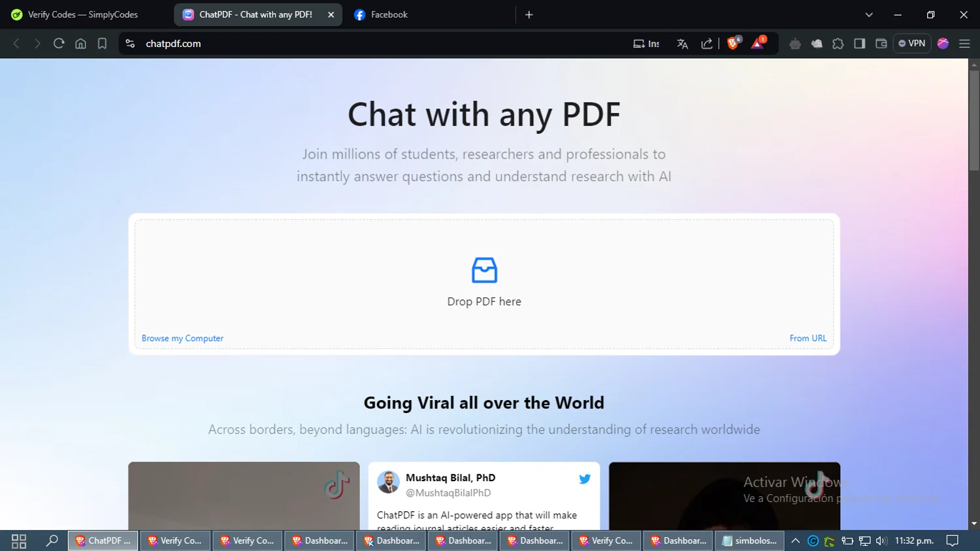Open the battery status tray icon

coord(847,541)
